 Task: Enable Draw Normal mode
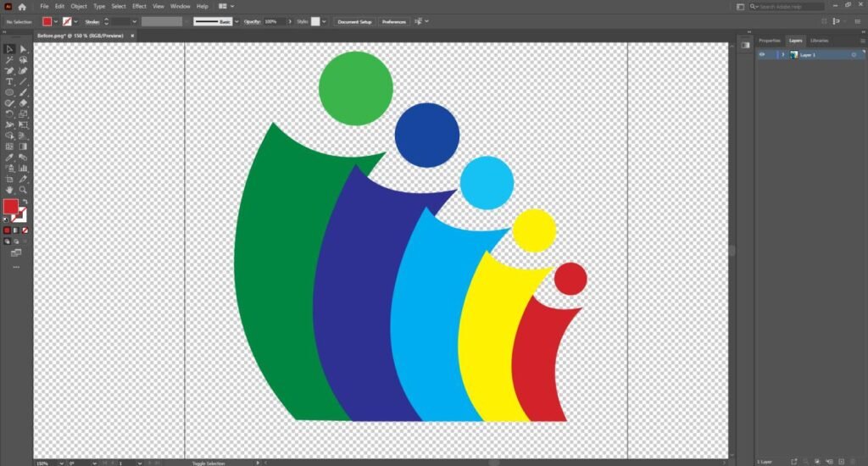[7, 241]
